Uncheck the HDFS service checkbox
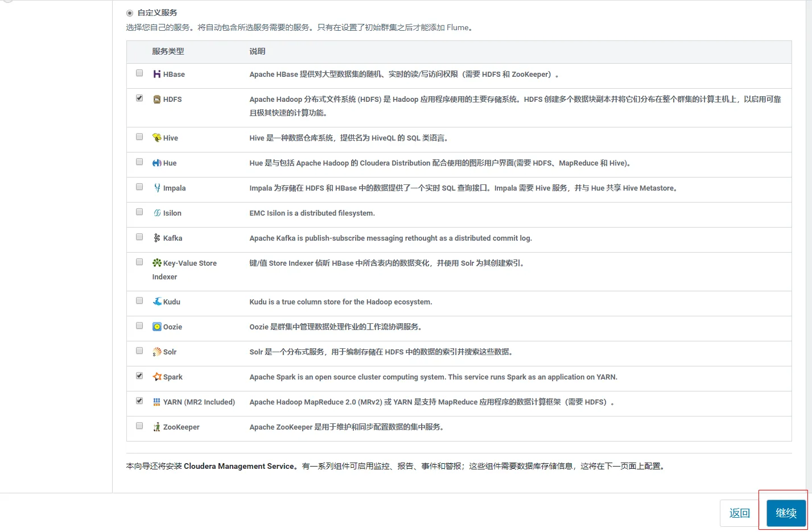Image resolution: width=812 pixels, height=532 pixels. (139, 98)
